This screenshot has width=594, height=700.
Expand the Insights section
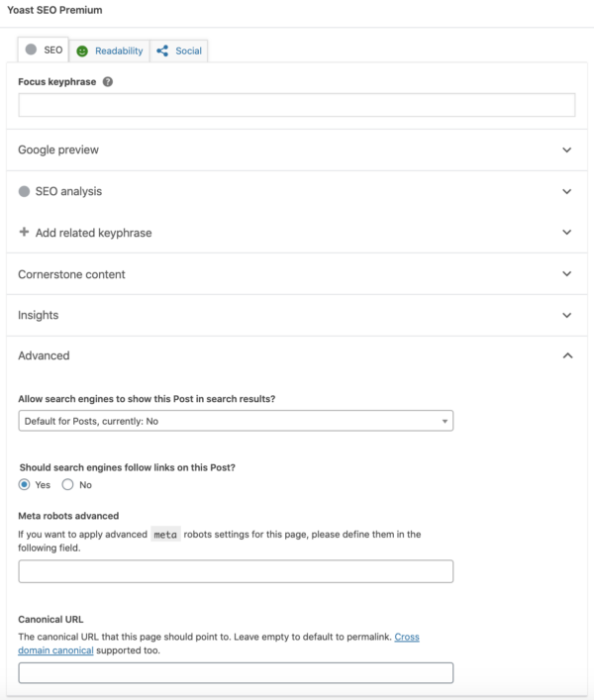point(297,315)
